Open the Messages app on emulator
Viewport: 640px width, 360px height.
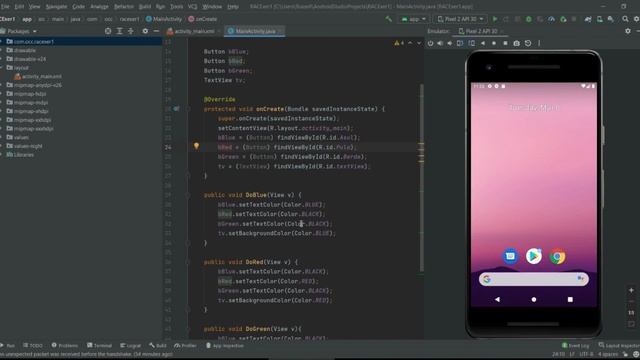(510, 256)
